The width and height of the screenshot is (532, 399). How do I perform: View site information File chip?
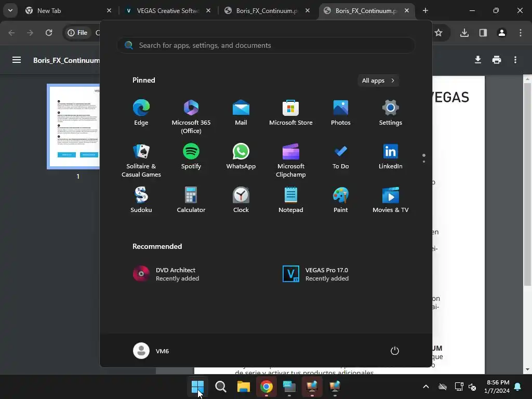point(78,33)
